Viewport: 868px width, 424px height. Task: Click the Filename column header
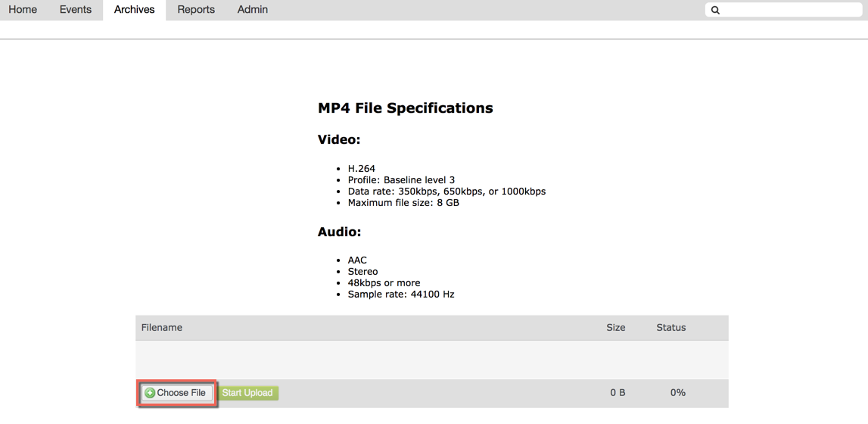162,328
